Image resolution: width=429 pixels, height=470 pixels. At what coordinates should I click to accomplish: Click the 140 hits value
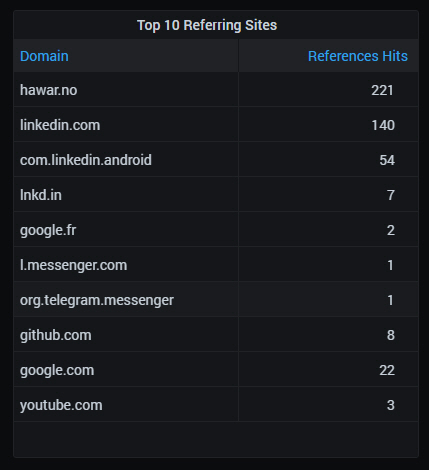[383, 125]
